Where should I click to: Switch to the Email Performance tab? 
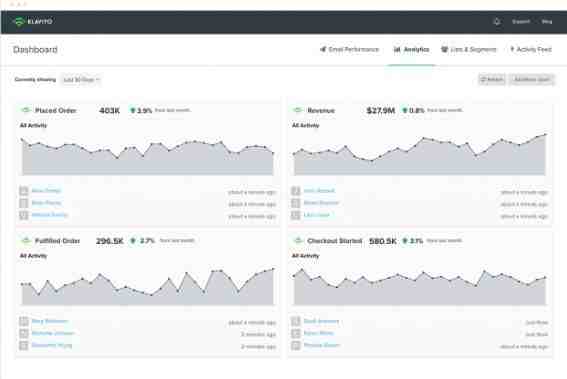(x=349, y=49)
